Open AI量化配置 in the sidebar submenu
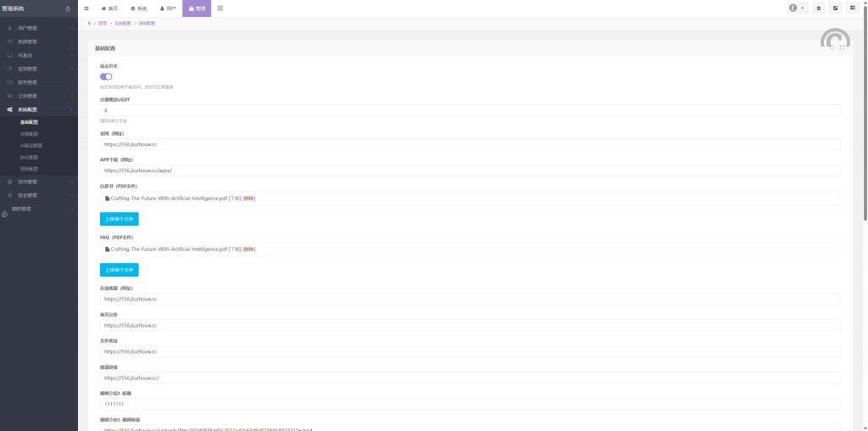 click(31, 146)
